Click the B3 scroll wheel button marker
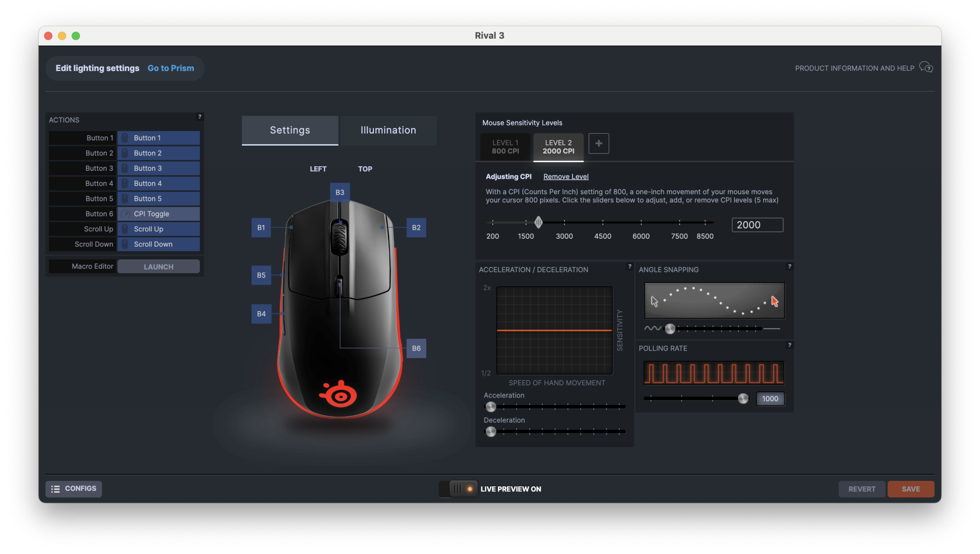 coord(340,193)
